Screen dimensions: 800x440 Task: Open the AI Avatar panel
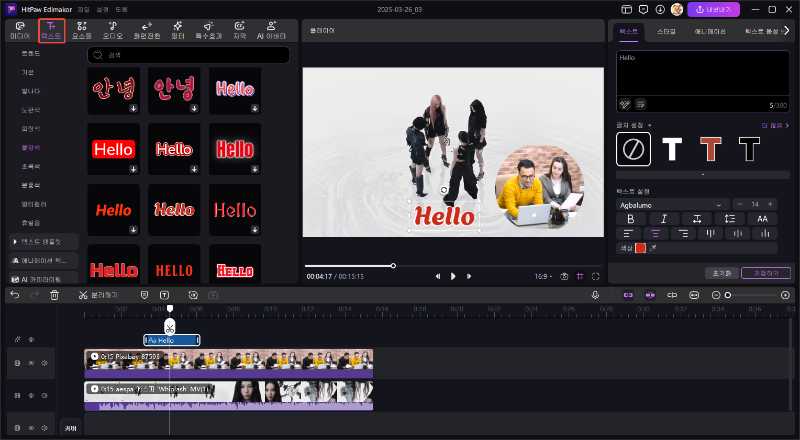pyautogui.click(x=271, y=31)
